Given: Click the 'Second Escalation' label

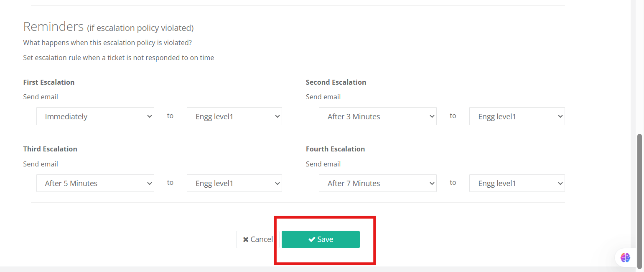Looking at the screenshot, I should (x=336, y=82).
